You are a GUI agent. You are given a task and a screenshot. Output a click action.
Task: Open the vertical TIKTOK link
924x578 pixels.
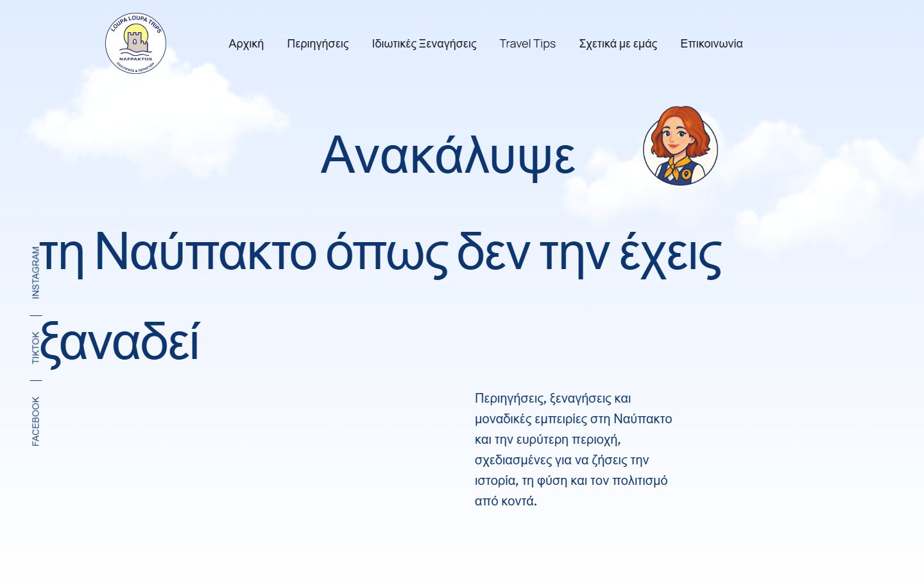pyautogui.click(x=36, y=347)
